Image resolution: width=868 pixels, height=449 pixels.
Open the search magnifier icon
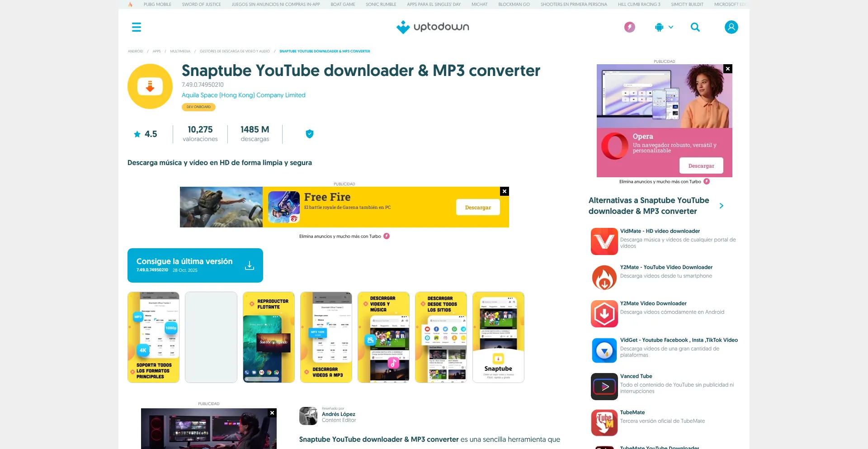695,27
